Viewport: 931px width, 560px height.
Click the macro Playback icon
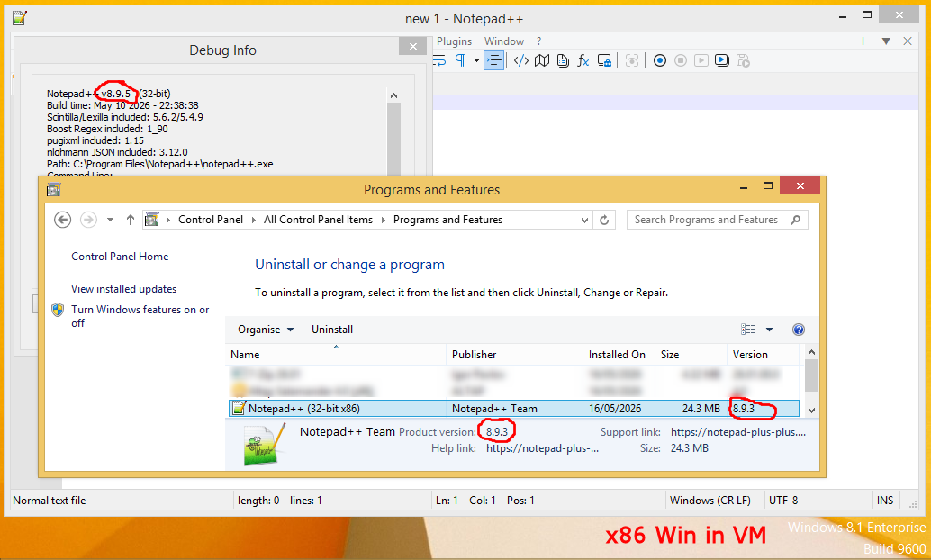pos(701,60)
